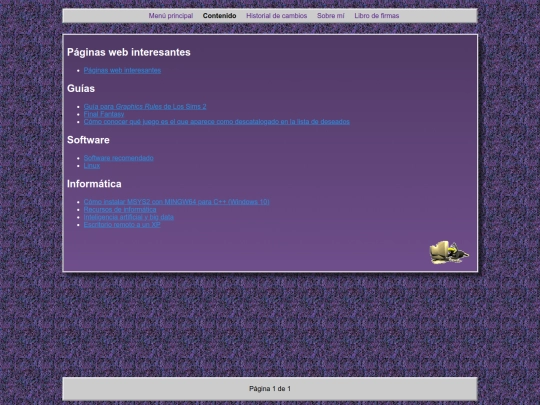Click the Informática section heading

94,184
